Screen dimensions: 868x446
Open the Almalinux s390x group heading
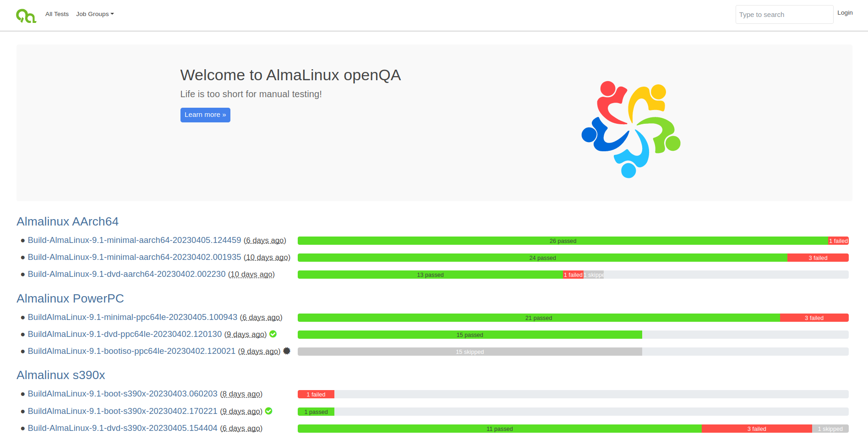pos(61,375)
